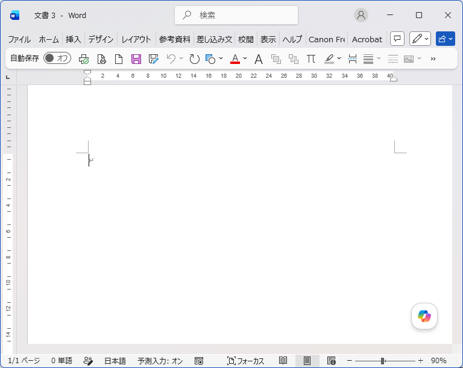
Task: Apply the text highlighter pen
Action: (329, 59)
